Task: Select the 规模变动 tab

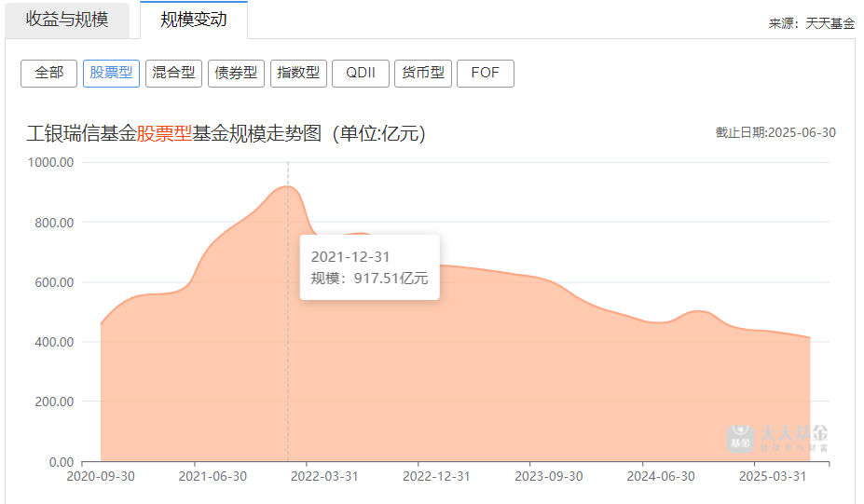Action: click(194, 20)
